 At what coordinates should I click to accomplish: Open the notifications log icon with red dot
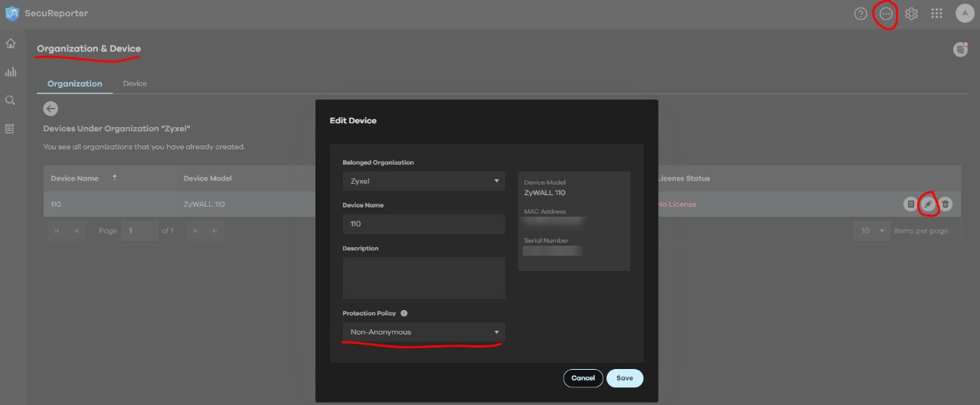[960, 49]
